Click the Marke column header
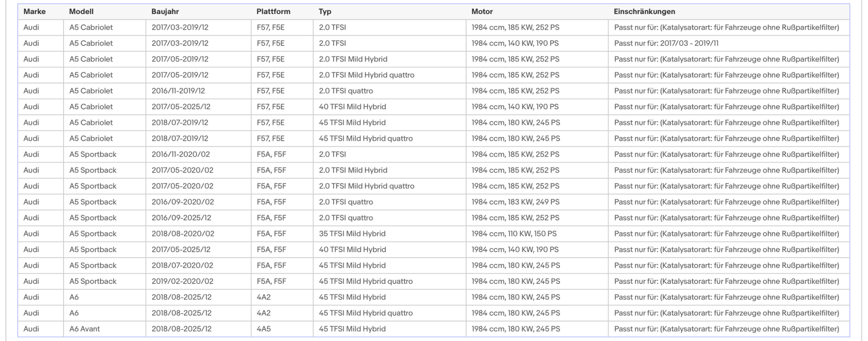Image resolution: width=868 pixels, height=341 pixels. [x=34, y=12]
